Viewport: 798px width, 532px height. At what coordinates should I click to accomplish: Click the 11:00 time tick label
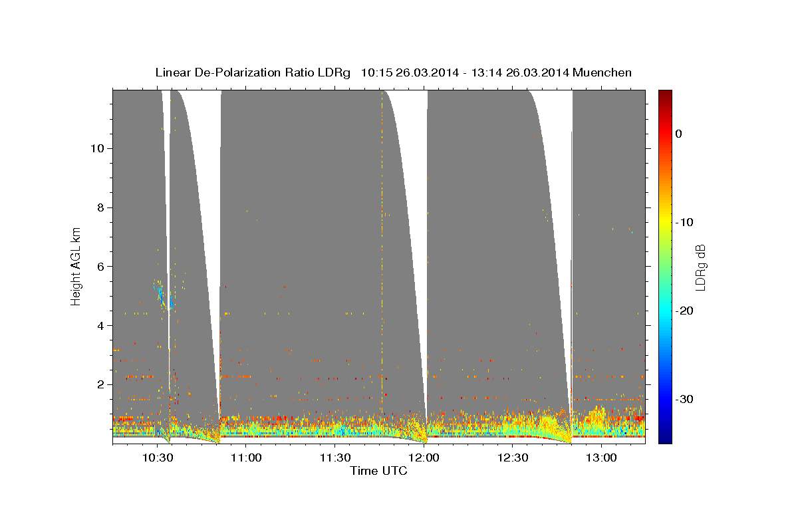point(246,458)
